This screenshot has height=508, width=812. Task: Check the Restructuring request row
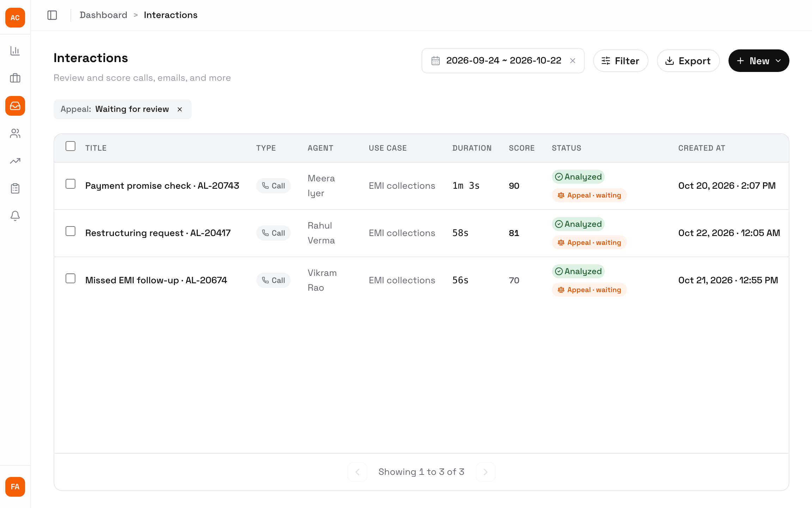coord(70,231)
